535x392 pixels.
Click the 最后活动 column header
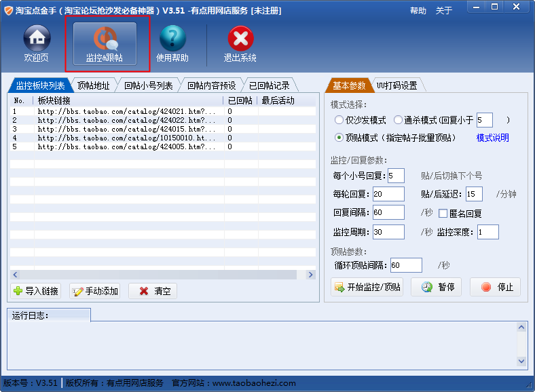click(x=287, y=100)
